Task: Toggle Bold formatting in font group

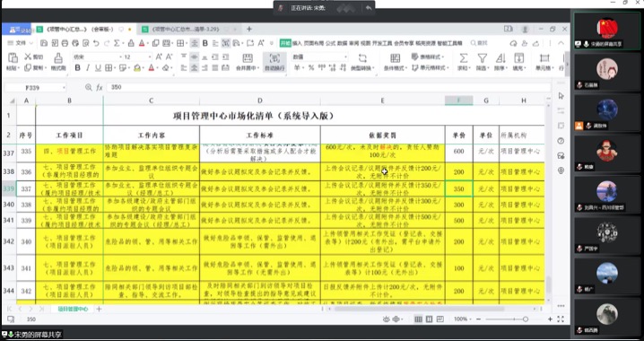Action: [78, 68]
